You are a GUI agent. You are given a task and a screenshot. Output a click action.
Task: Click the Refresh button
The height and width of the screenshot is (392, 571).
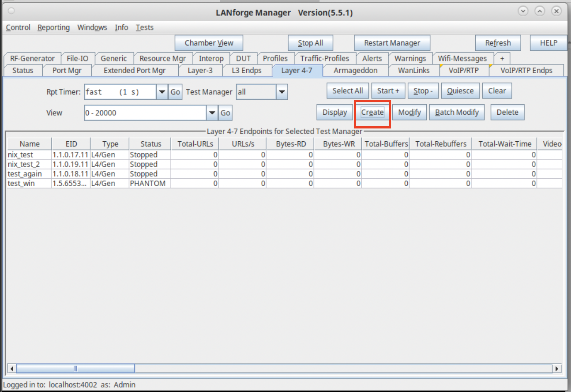tap(498, 43)
